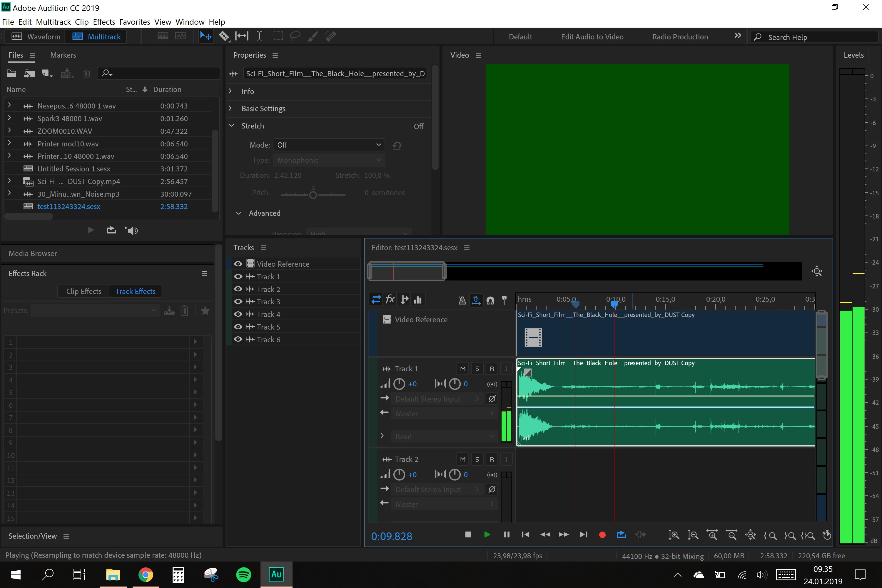Hide Track 3 using its eye icon
882x588 pixels.
click(x=238, y=302)
